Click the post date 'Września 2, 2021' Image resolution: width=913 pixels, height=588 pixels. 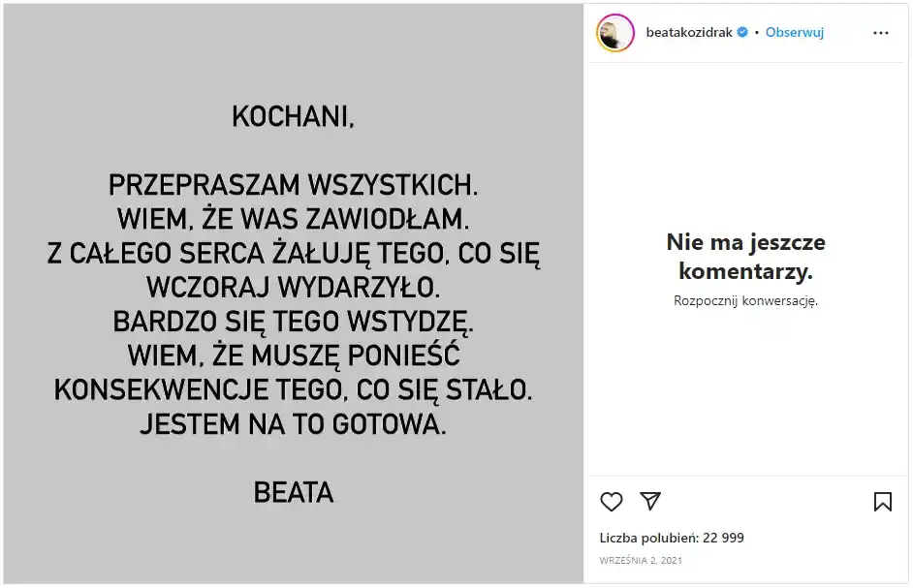(x=641, y=561)
